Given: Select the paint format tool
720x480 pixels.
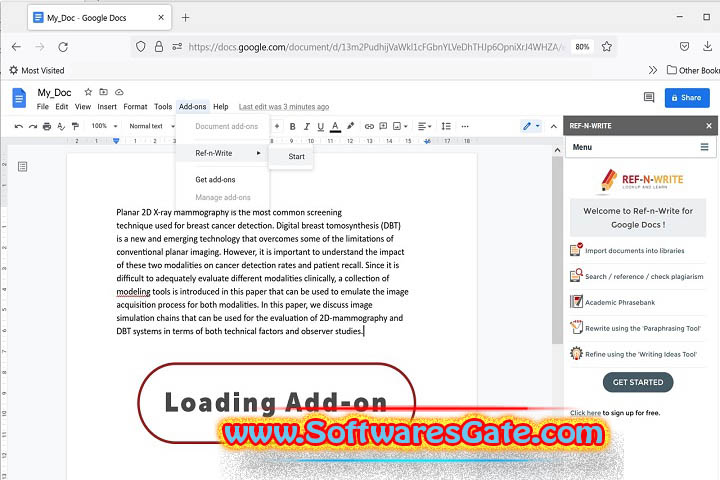Looking at the screenshot, I should tap(75, 126).
